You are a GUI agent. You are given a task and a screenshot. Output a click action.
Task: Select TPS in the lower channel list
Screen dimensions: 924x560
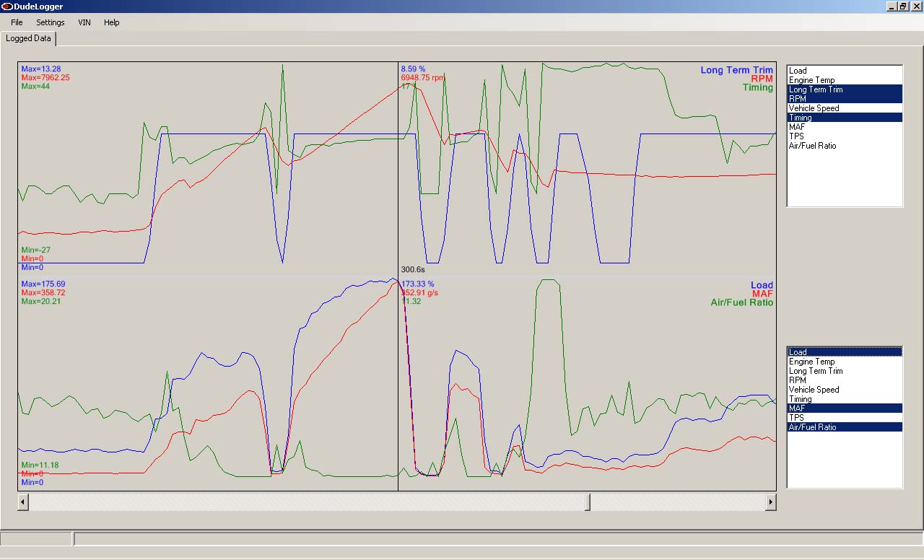(796, 418)
